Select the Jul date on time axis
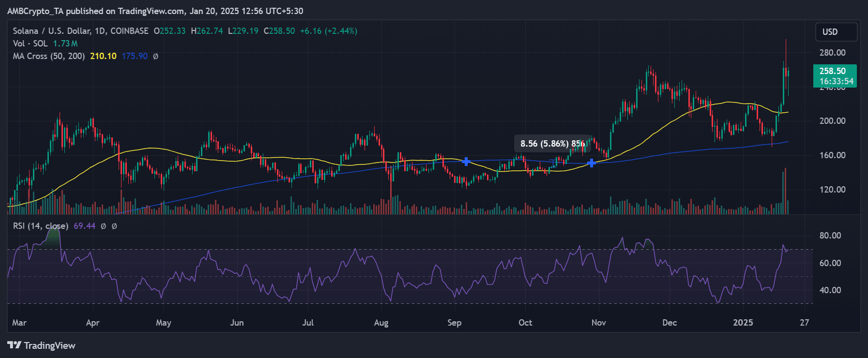Image resolution: width=868 pixels, height=358 pixels. [308, 323]
